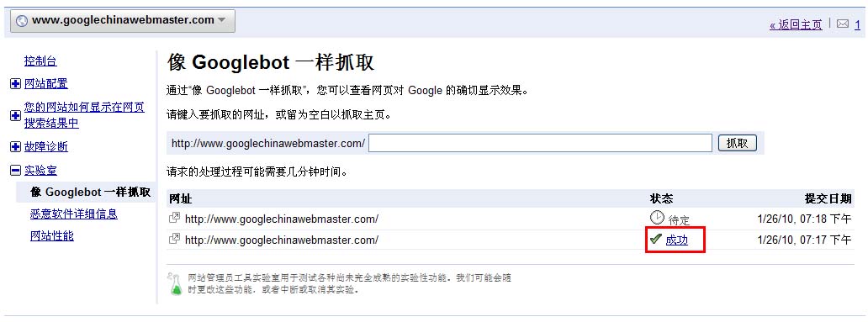Open second URL's external link icon
Viewport: 868px width, 322px height.
(174, 239)
